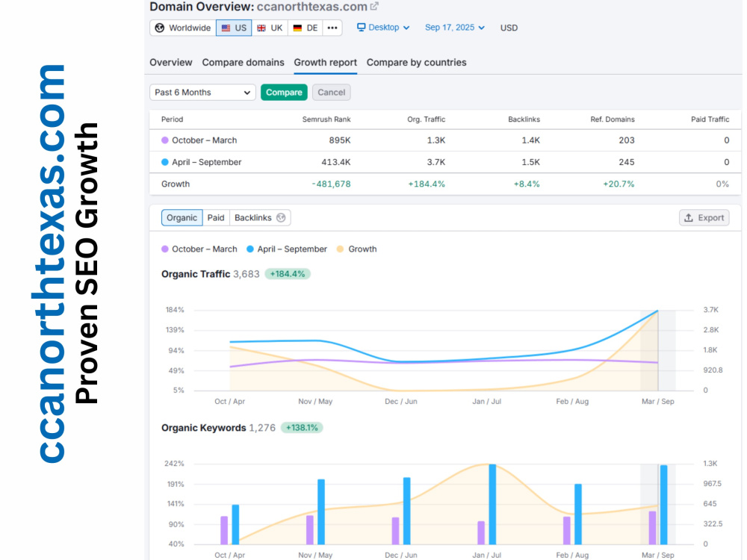Toggle April – September series in chart legend
The width and height of the screenshot is (747, 560).
287,249
